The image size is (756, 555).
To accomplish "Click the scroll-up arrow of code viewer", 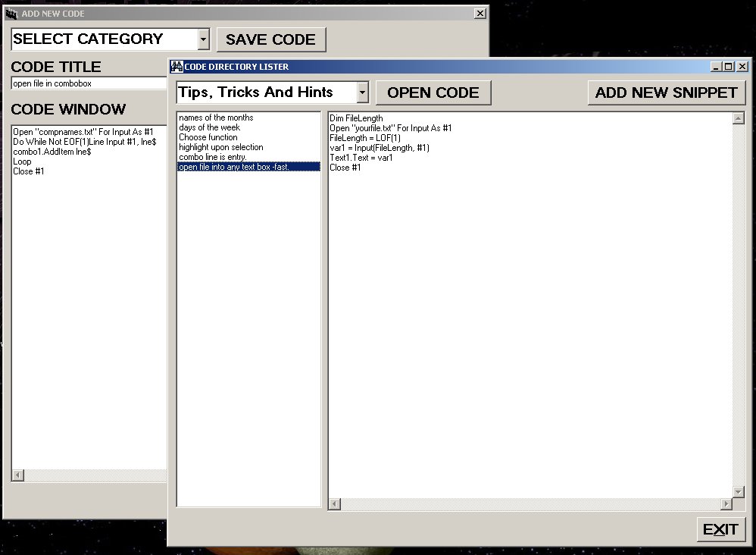I will pos(738,118).
